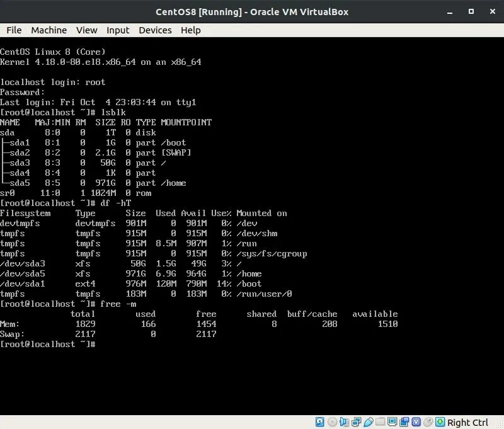The image size is (504, 429).
Task: Open the View menu
Action: tap(87, 30)
